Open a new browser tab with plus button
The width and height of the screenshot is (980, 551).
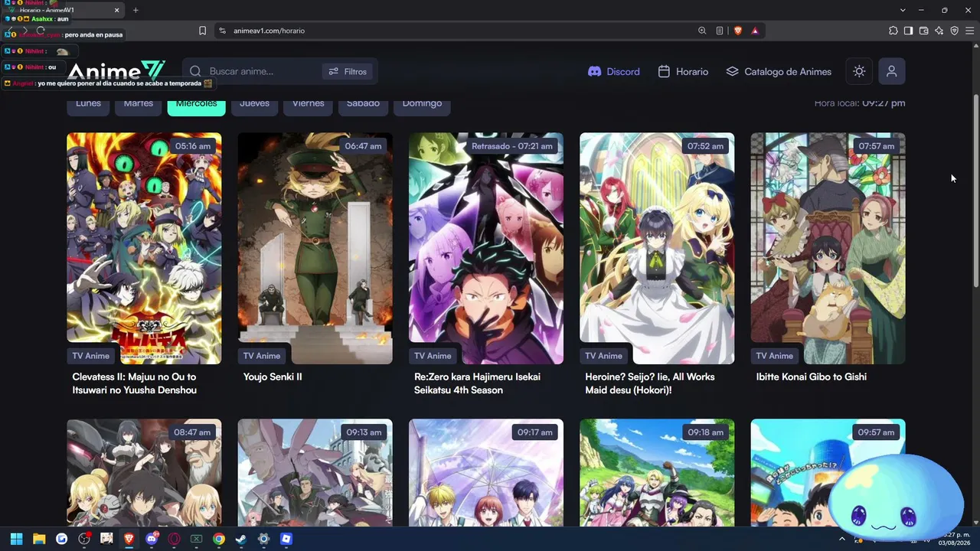pos(136,10)
